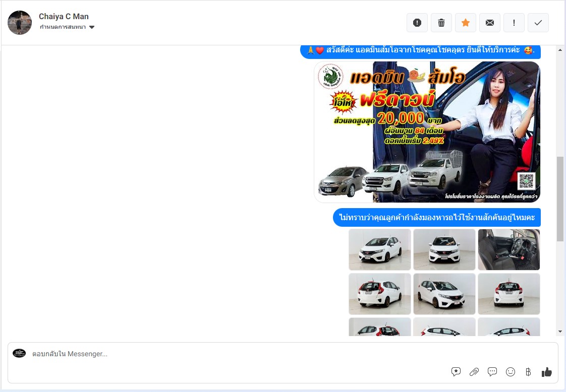The height and width of the screenshot is (392, 566).
Task: Send a thumbs-up like
Action: click(x=546, y=372)
